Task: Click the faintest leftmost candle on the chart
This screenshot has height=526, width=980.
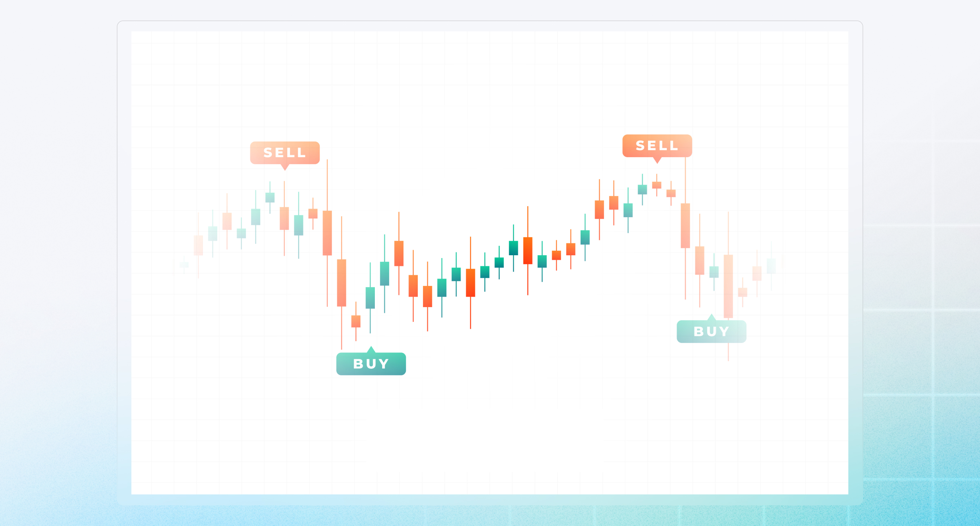Action: [184, 265]
